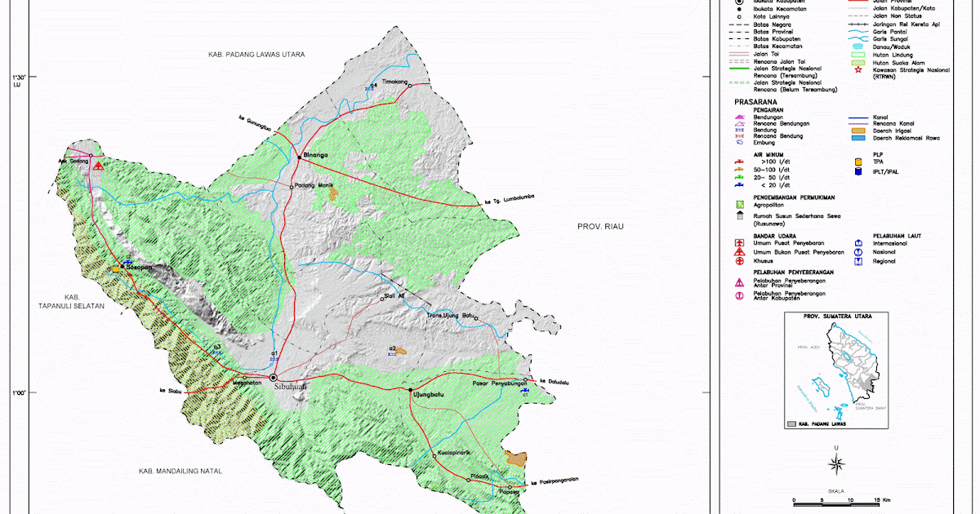The height and width of the screenshot is (514, 980).
Task: Click the Hutan Lindung green swatch
Action: coord(858,55)
